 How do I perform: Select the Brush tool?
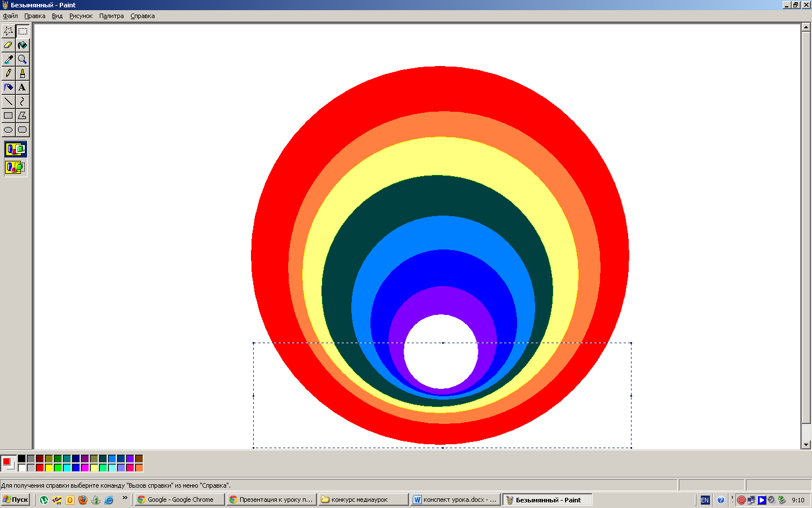point(23,73)
